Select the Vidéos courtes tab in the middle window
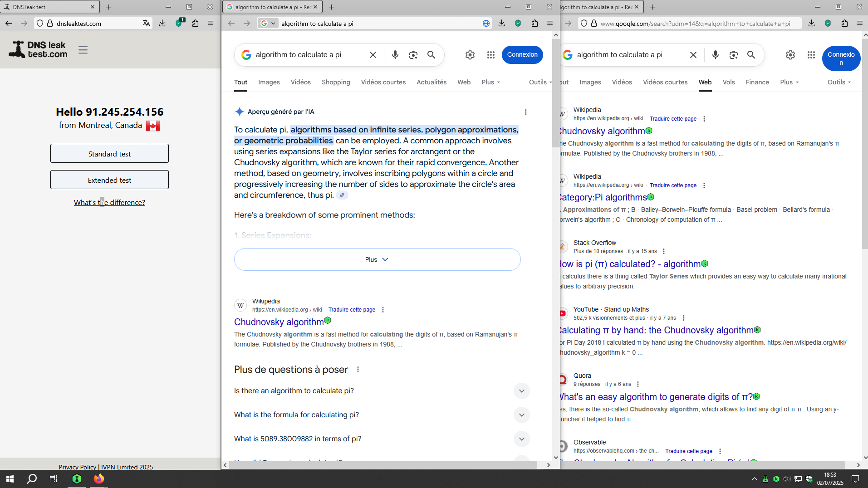Screen dimensions: 868x488 [x=383, y=82]
